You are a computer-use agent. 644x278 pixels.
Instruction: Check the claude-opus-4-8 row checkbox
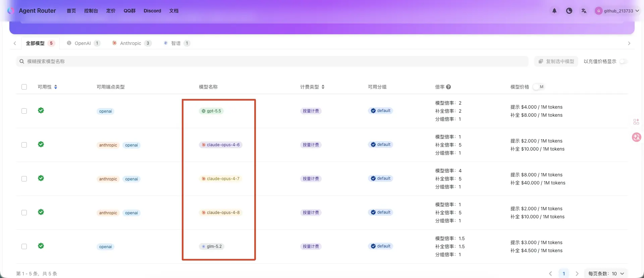click(24, 213)
